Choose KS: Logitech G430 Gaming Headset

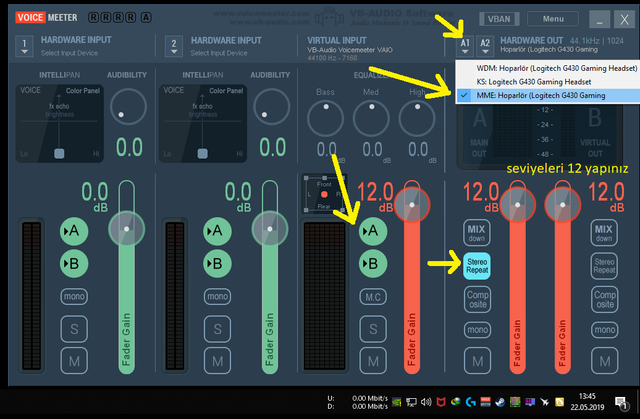(548, 82)
